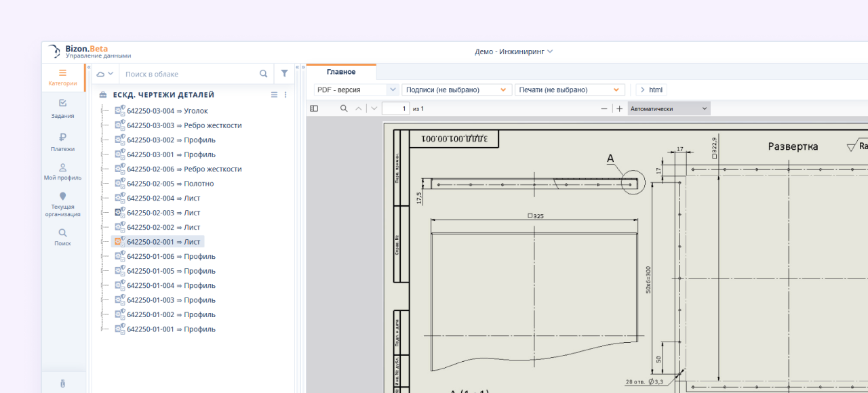The width and height of the screenshot is (868, 393).
Task: Collapse the tree panel with the « arrow
Action: tap(297, 67)
